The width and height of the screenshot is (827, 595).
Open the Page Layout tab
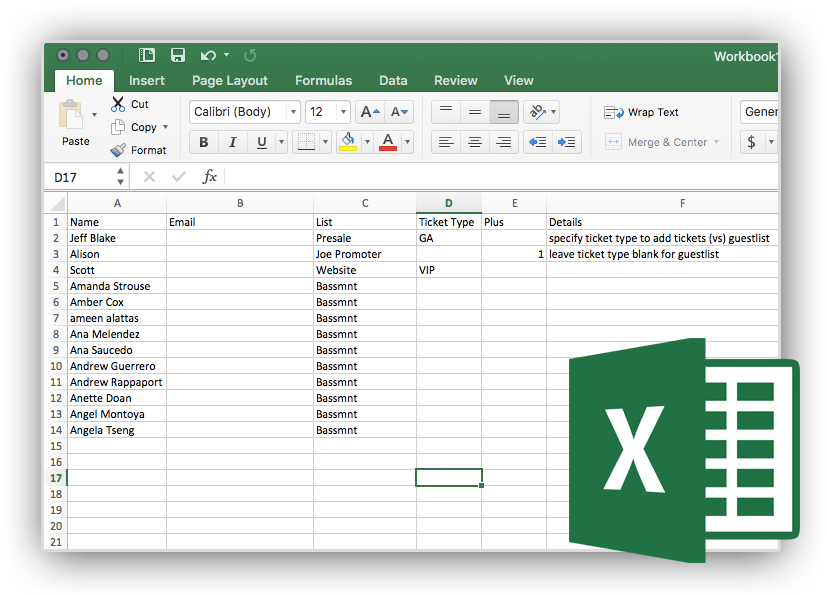(230, 80)
